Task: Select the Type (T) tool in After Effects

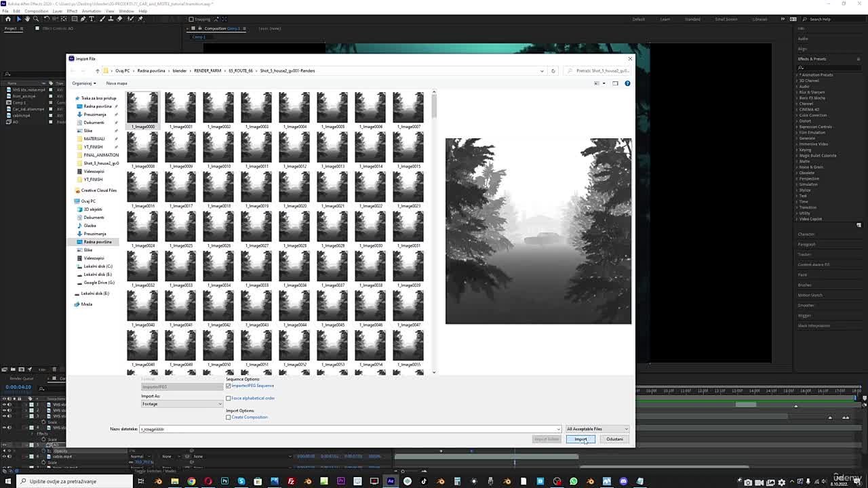Action: 92,19
